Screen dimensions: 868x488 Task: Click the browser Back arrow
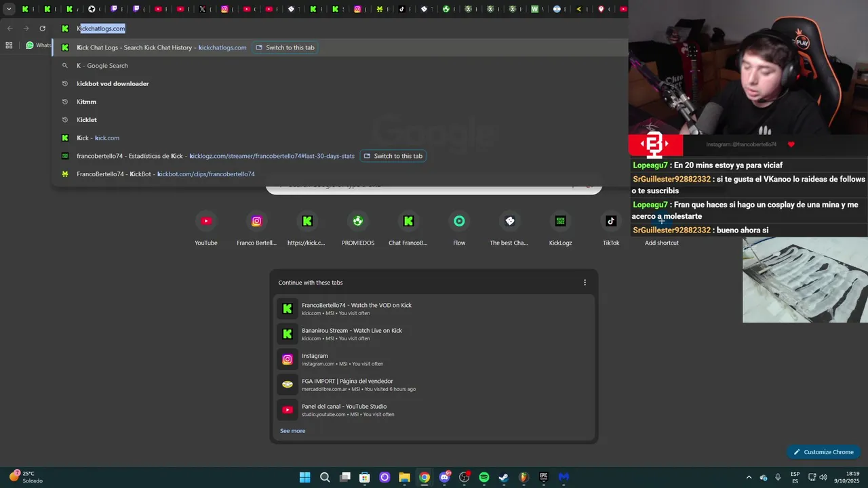click(9, 28)
